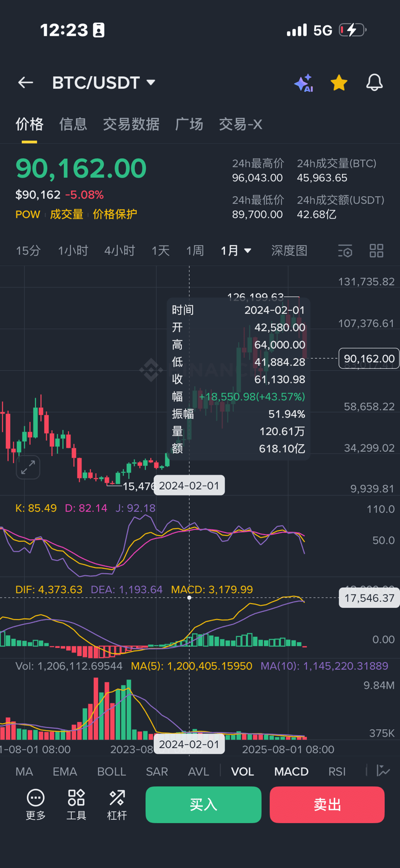The height and width of the screenshot is (868, 400).
Task: Click the status bar clock 12:23
Action: pos(64,30)
